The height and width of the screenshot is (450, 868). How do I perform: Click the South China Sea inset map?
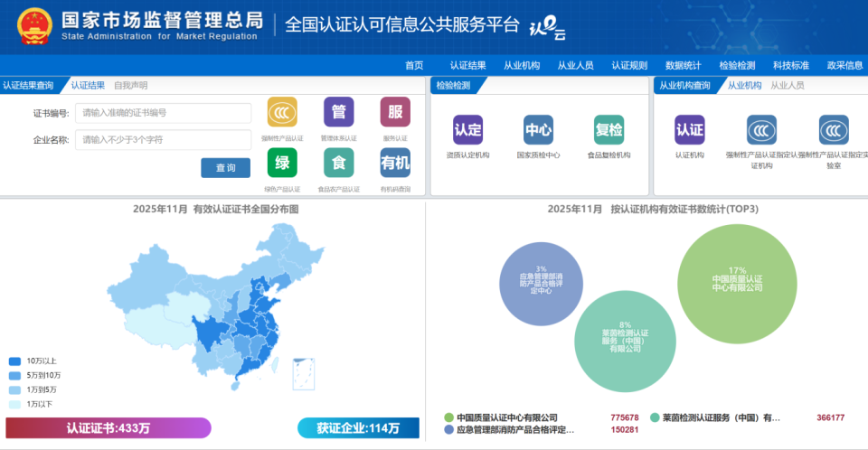[304, 374]
